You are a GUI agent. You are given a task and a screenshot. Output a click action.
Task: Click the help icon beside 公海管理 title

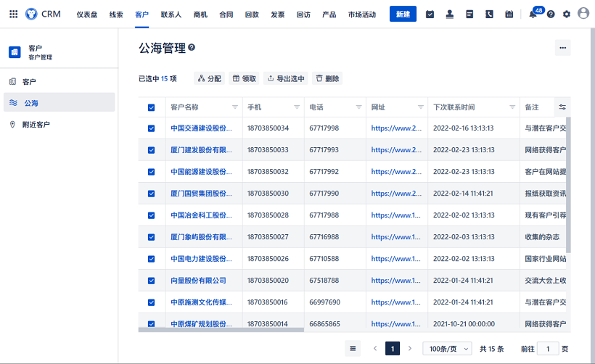pyautogui.click(x=192, y=47)
